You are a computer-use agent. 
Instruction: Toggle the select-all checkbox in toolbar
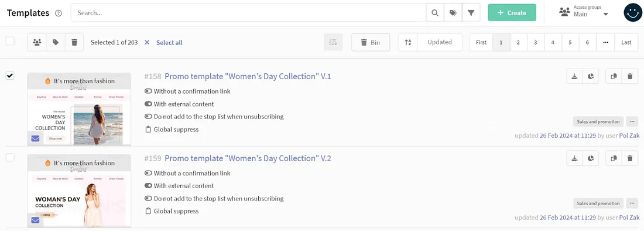[10, 40]
